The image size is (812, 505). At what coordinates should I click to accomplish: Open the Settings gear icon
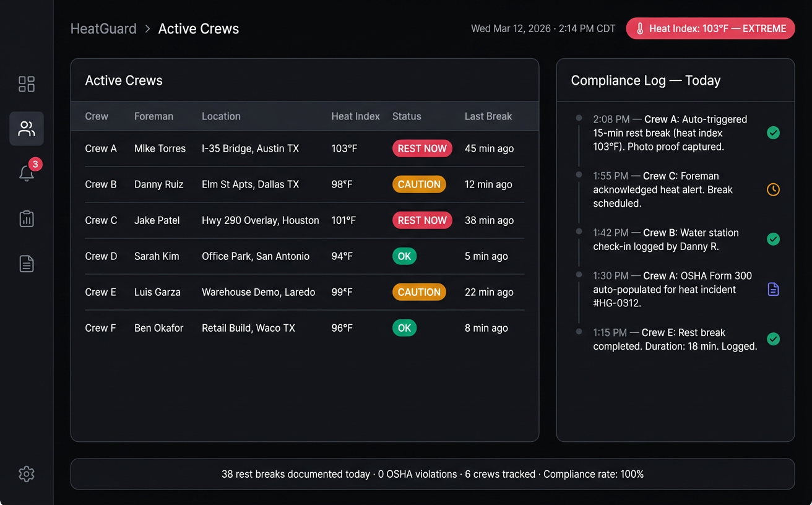[26, 473]
